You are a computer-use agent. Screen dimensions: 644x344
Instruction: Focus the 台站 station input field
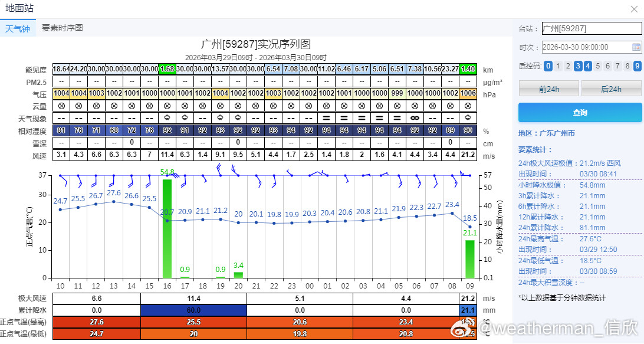click(592, 28)
